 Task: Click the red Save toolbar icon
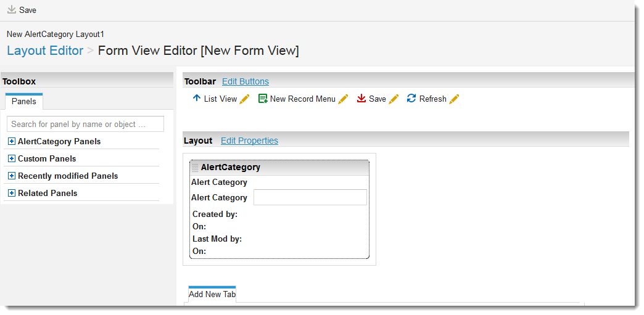(361, 99)
